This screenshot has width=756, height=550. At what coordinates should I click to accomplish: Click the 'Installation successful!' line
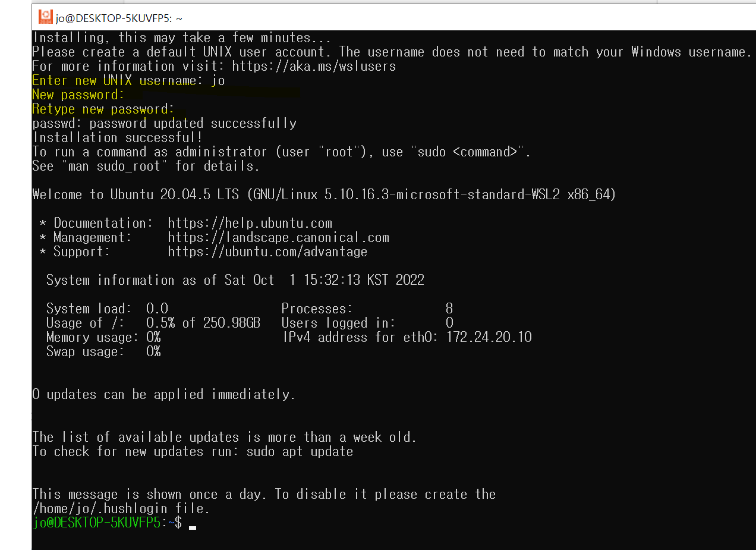point(118,137)
